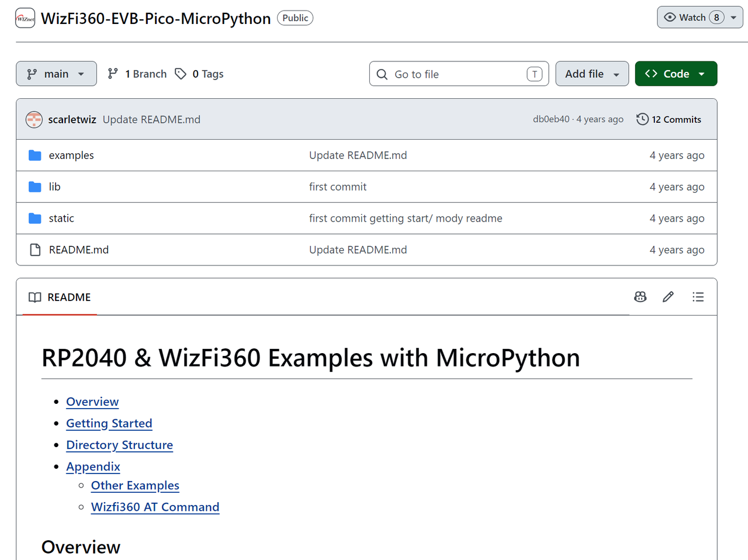This screenshot has width=748, height=560.
Task: Select the README tab
Action: click(x=60, y=297)
